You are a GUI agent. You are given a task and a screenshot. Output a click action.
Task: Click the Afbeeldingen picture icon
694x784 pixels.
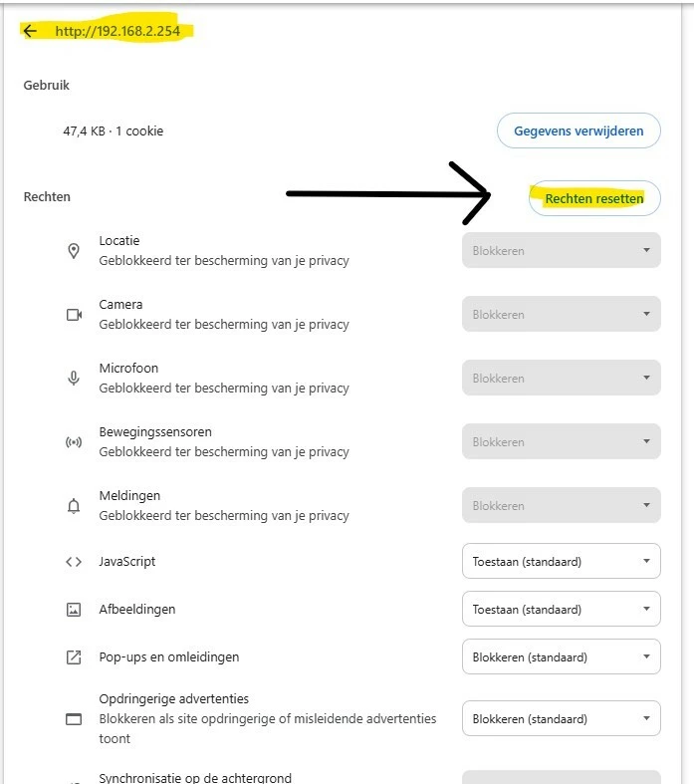coord(74,610)
